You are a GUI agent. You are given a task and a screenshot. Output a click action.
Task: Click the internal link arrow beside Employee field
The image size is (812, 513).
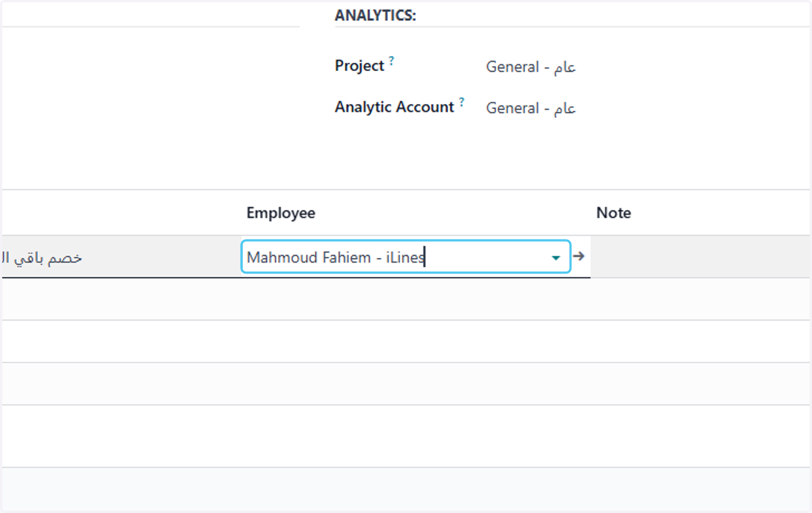coord(579,256)
